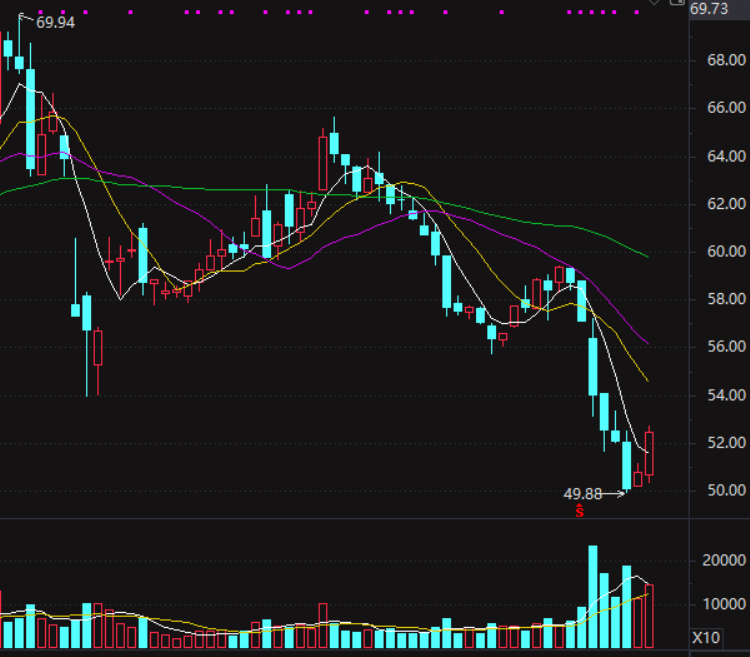Click the 49.88 period-low price label
The image size is (750, 657).
pyautogui.click(x=583, y=494)
